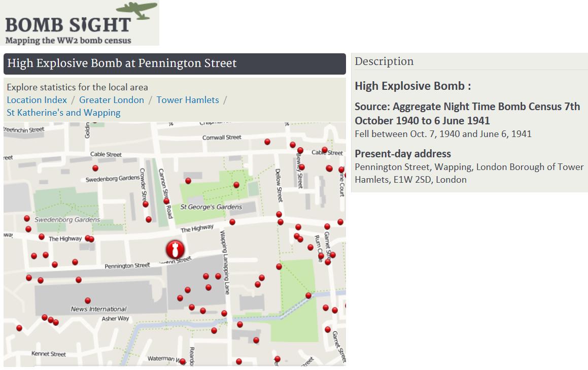Click the large high explosive bomb marker
588x370 pixels.
[175, 249]
